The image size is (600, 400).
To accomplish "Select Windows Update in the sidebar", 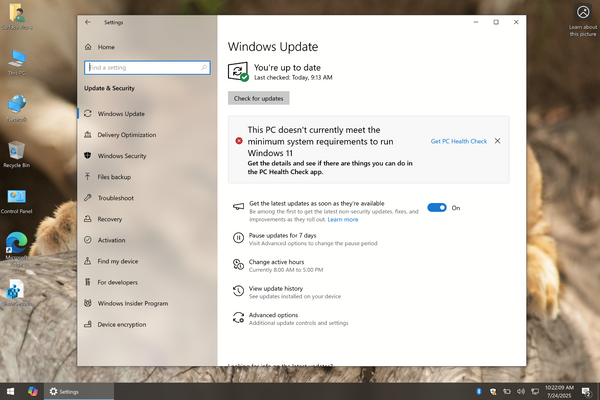I will coord(147,114).
